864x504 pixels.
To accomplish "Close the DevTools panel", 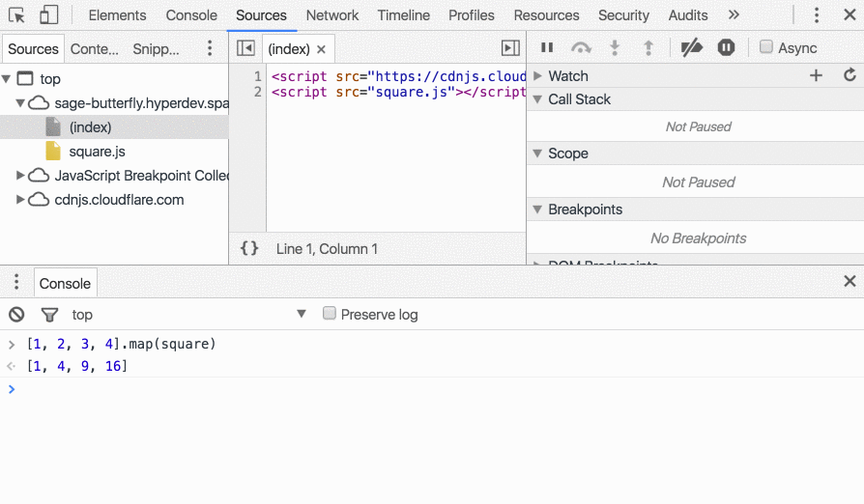I will (x=850, y=14).
